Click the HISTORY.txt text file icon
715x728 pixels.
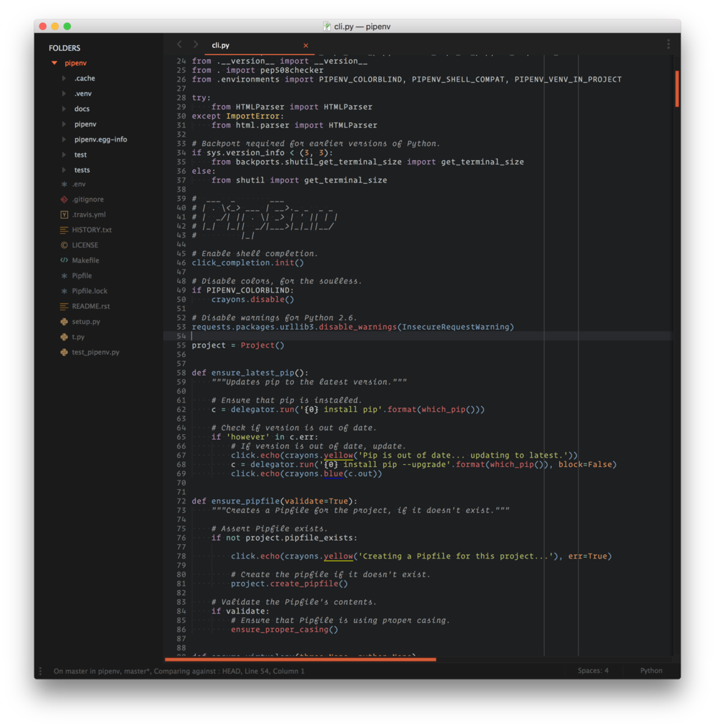pos(64,230)
